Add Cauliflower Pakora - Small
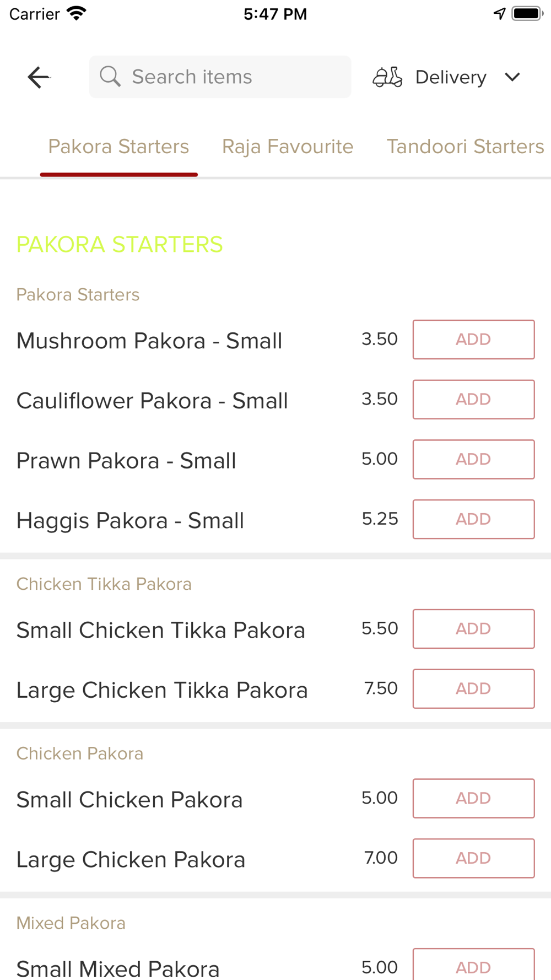Screen dimensions: 551x980 473,400
